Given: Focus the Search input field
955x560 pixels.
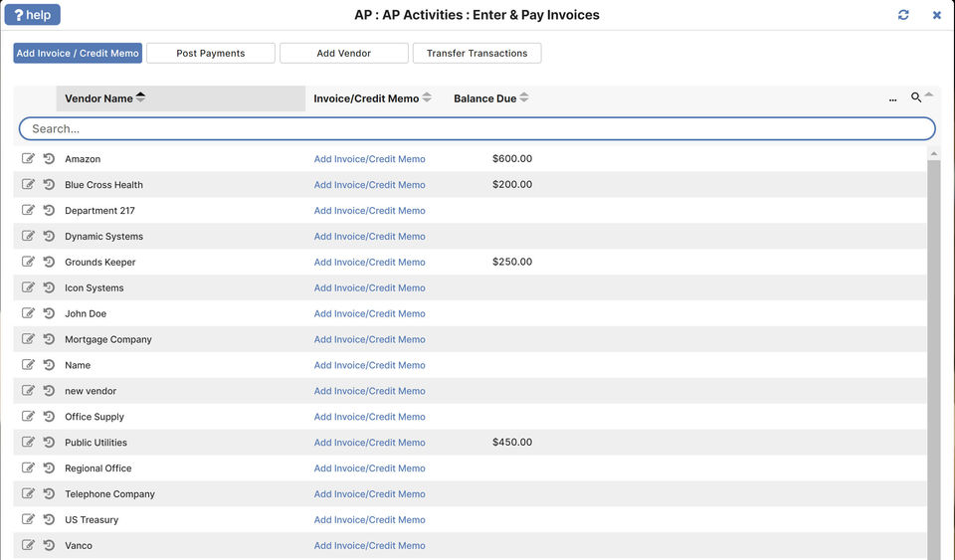Looking at the screenshot, I should tap(477, 129).
